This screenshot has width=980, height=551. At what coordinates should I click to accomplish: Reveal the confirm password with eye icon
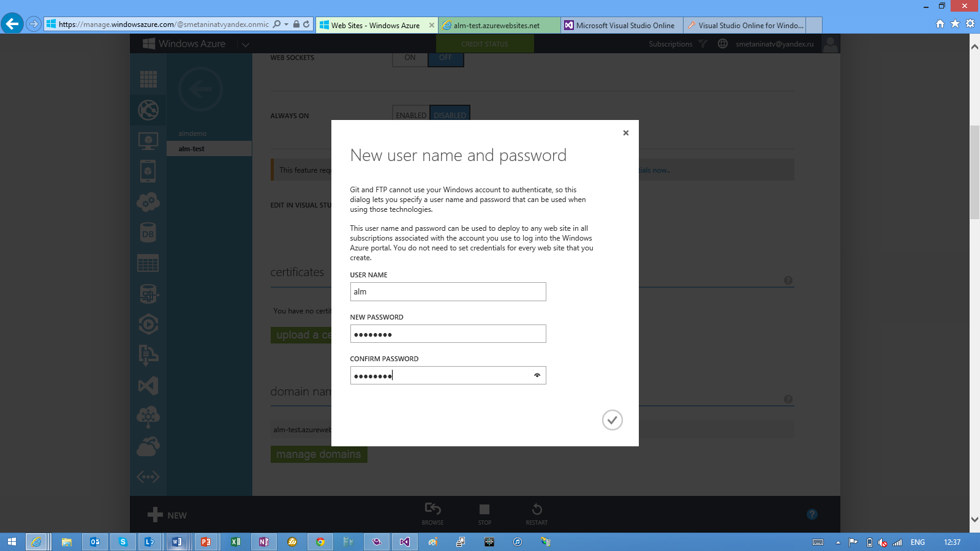tap(537, 375)
